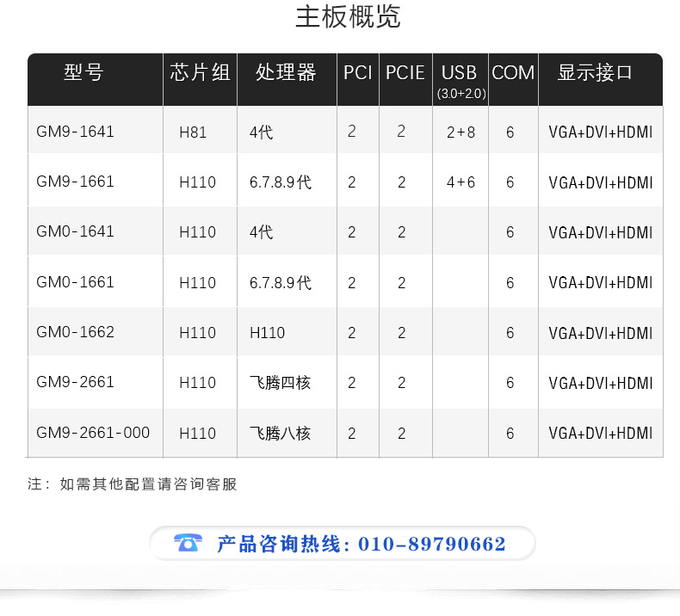Click VGA+DVI+HDMI in GM9-2661-000 row
Viewport: 680px width, 616px height.
(x=600, y=433)
